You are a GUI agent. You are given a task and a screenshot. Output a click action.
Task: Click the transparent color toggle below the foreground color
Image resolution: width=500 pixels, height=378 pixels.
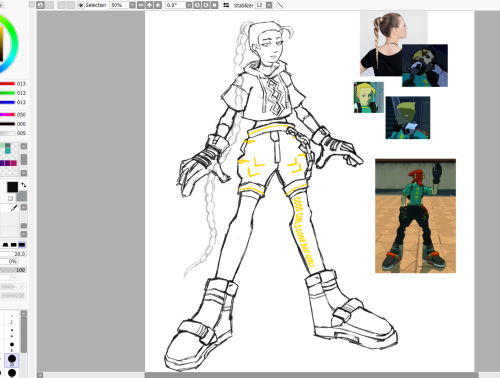coord(10,198)
